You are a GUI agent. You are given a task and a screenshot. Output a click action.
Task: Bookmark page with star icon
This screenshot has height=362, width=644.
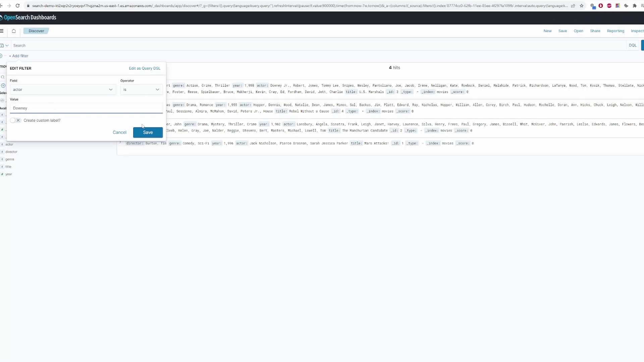coord(582,6)
